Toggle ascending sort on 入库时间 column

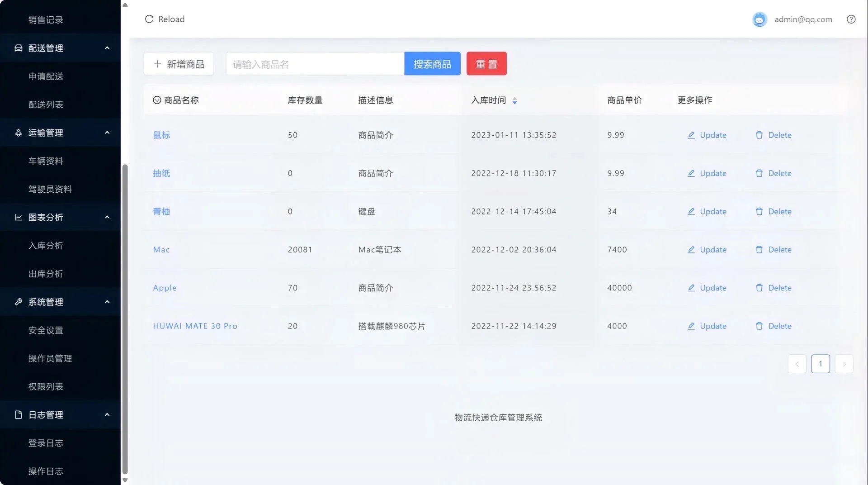point(514,98)
